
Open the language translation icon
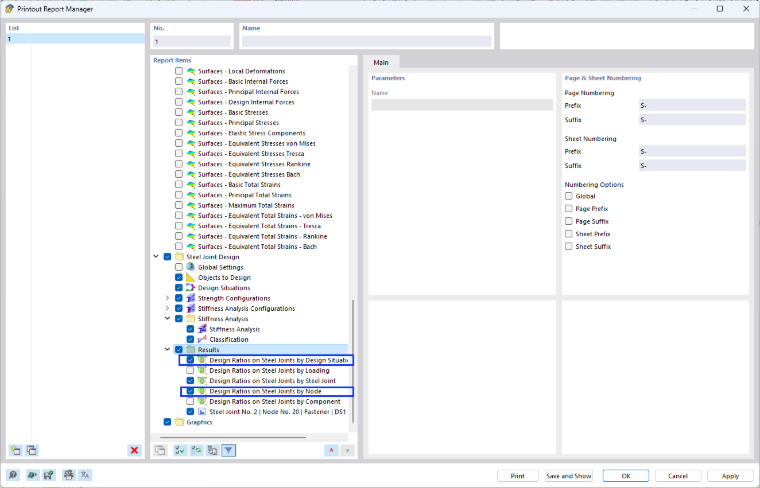click(x=85, y=475)
